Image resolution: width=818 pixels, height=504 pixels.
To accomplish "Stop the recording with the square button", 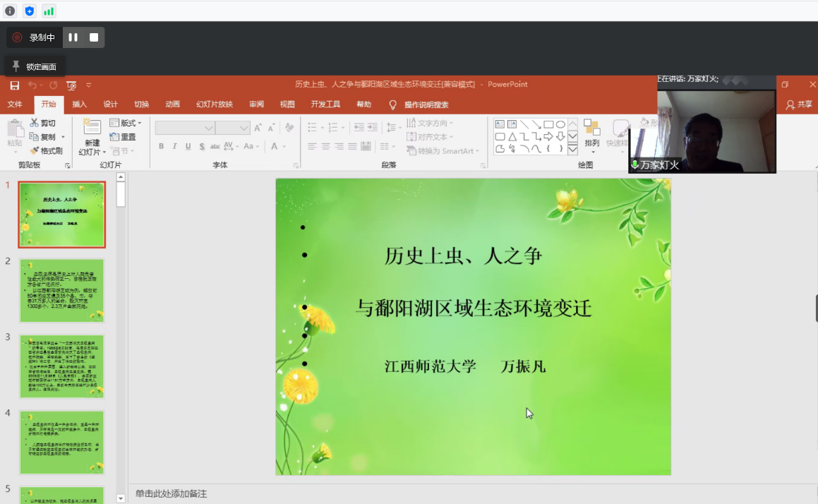I will click(x=94, y=37).
